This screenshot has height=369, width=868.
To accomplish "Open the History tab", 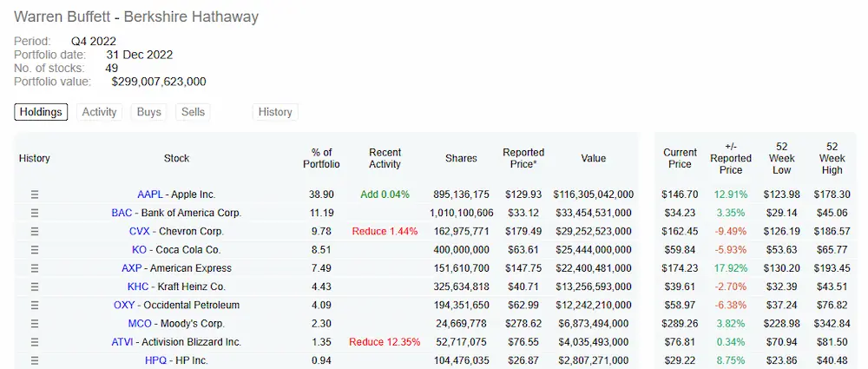I will click(x=275, y=112).
